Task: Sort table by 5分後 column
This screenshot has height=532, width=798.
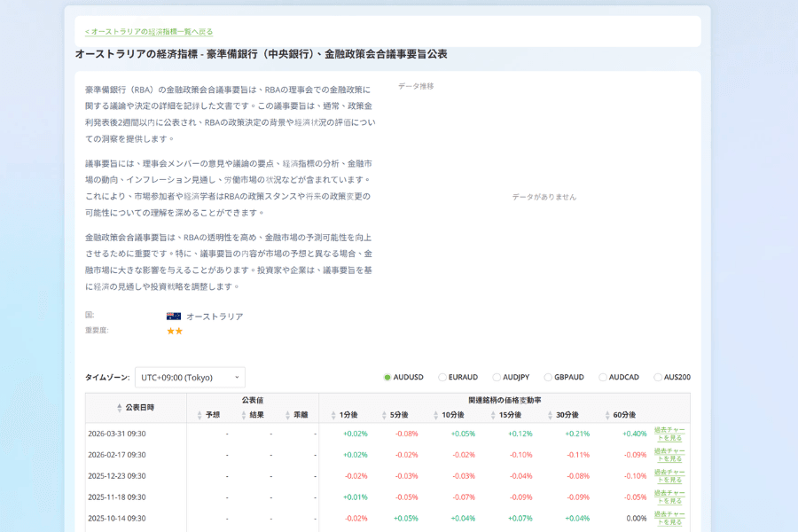Action: click(x=395, y=415)
